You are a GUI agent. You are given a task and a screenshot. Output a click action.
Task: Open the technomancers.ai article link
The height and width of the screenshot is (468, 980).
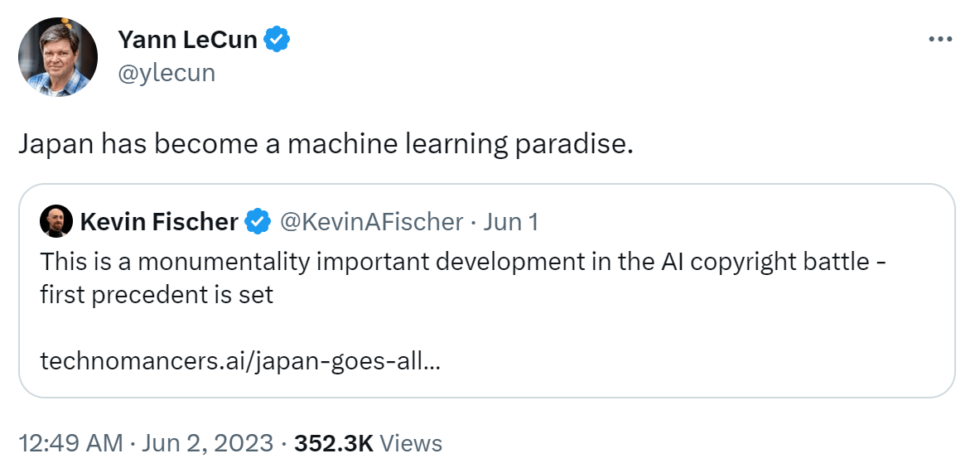(x=240, y=362)
